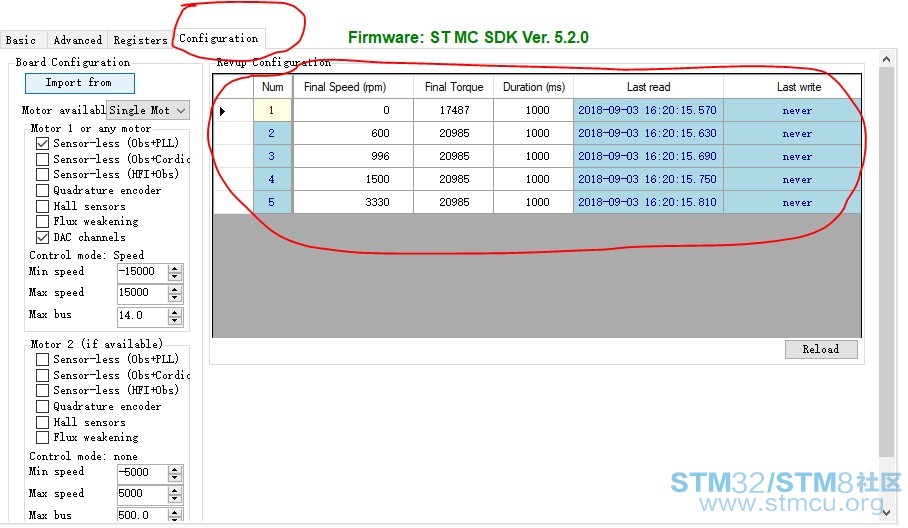The image size is (908, 528).
Task: Click scrollbar up arrow at right edge
Action: pos(886,59)
